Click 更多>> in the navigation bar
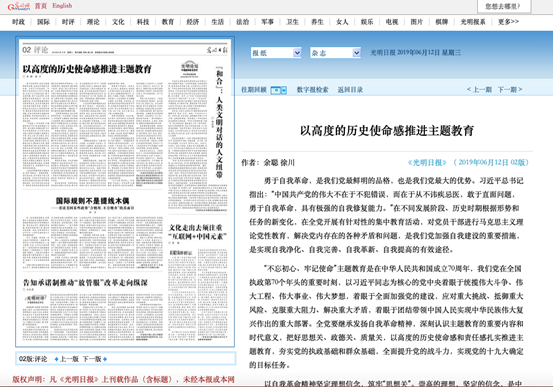The height and width of the screenshot is (387, 553). click(508, 22)
